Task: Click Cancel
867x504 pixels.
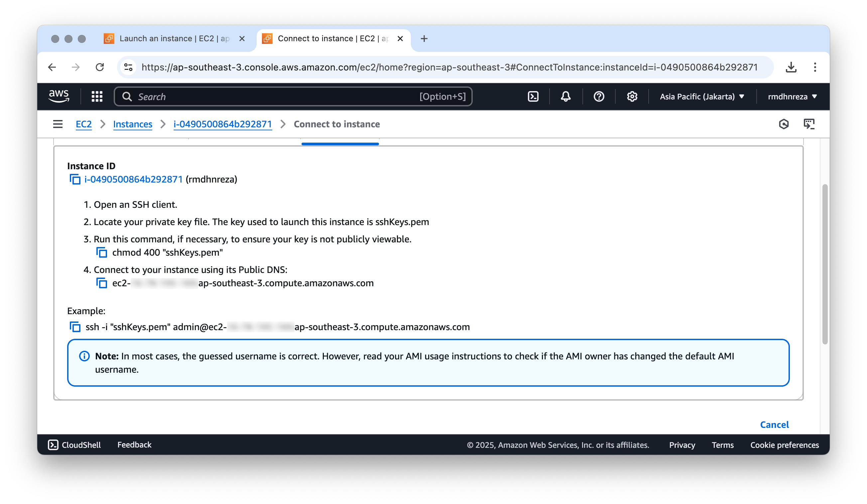Action: pos(774,425)
